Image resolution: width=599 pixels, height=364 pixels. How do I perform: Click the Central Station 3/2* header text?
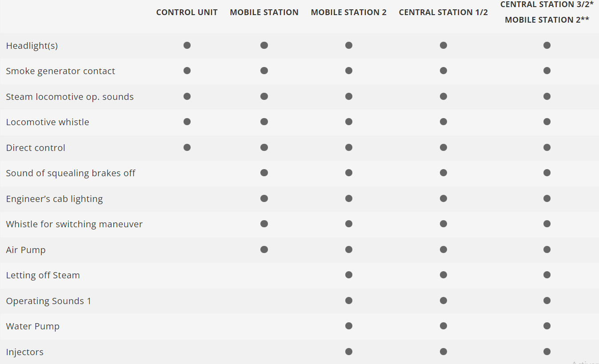click(547, 4)
